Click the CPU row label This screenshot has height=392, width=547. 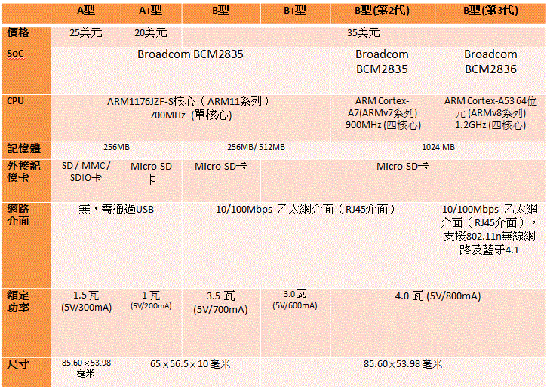coord(26,118)
